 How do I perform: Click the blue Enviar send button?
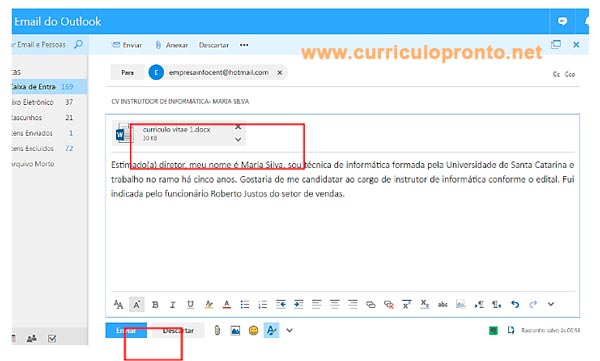tap(126, 330)
